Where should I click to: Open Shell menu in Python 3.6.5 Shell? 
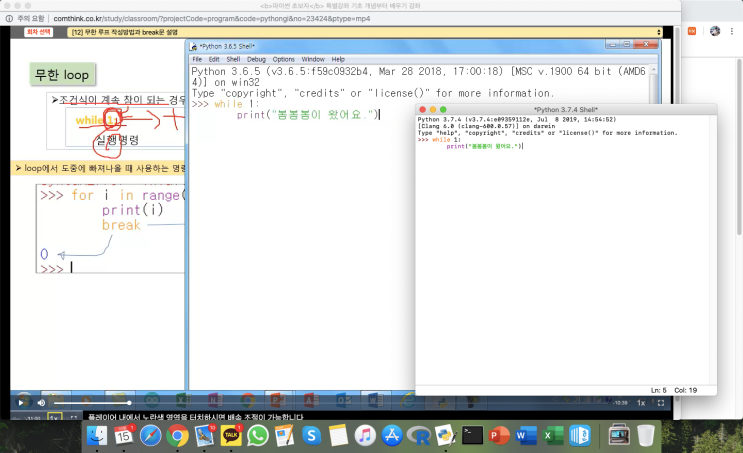click(x=233, y=59)
